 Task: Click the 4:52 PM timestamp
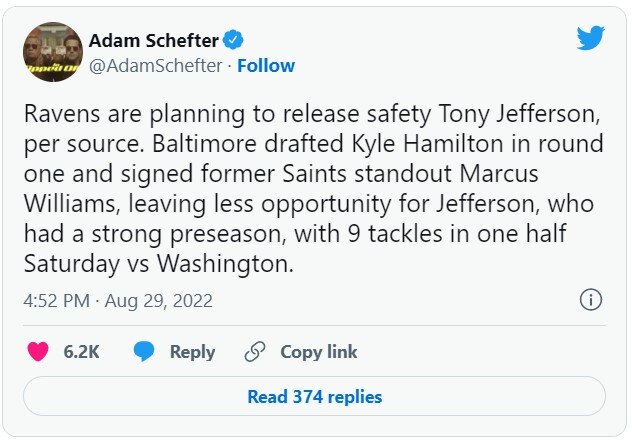[56, 301]
